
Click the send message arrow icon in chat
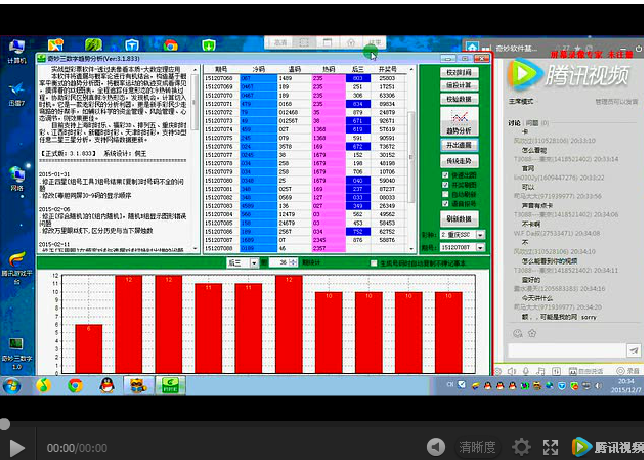coord(633,350)
